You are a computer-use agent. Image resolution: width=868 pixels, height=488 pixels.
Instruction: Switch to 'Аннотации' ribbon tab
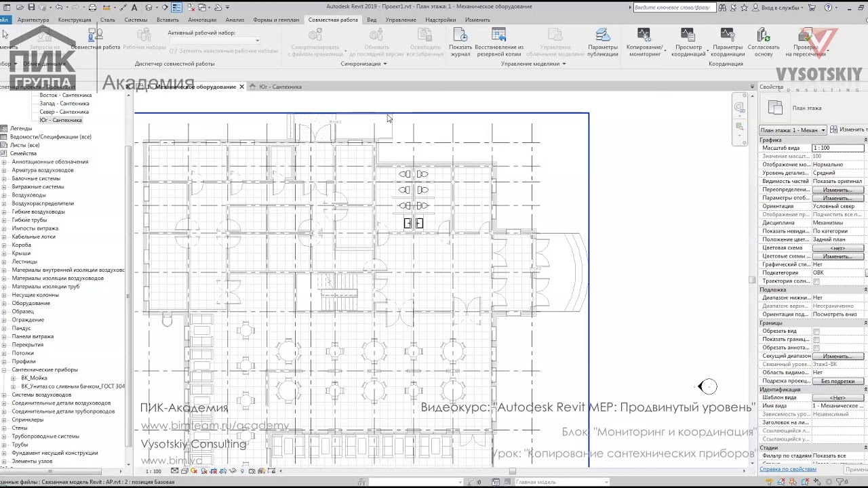202,20
